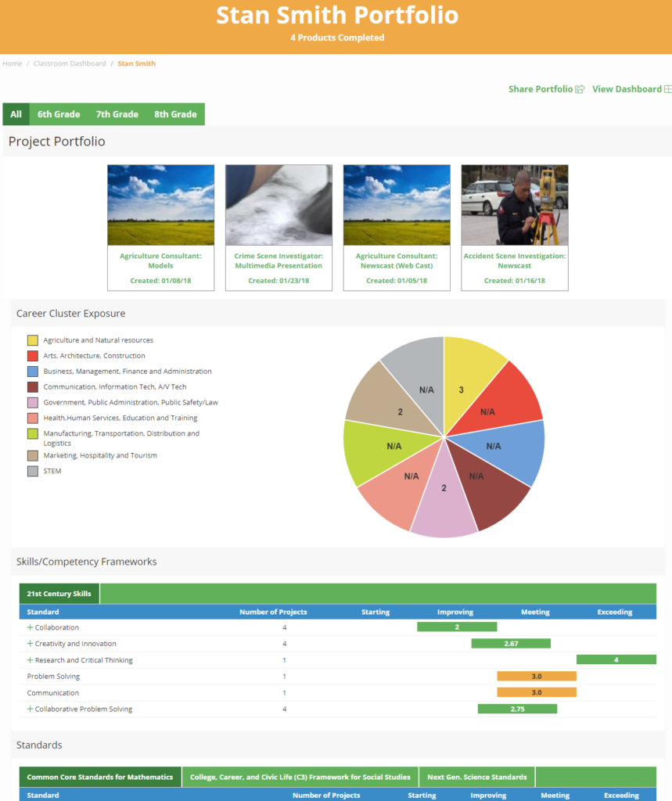
Task: Select the 8th Grade filter tab
Action: pos(174,114)
